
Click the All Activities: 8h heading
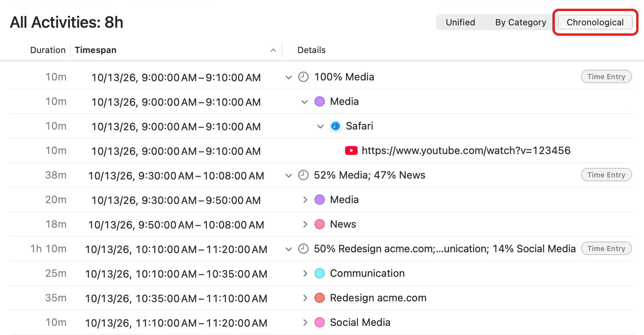click(x=67, y=22)
